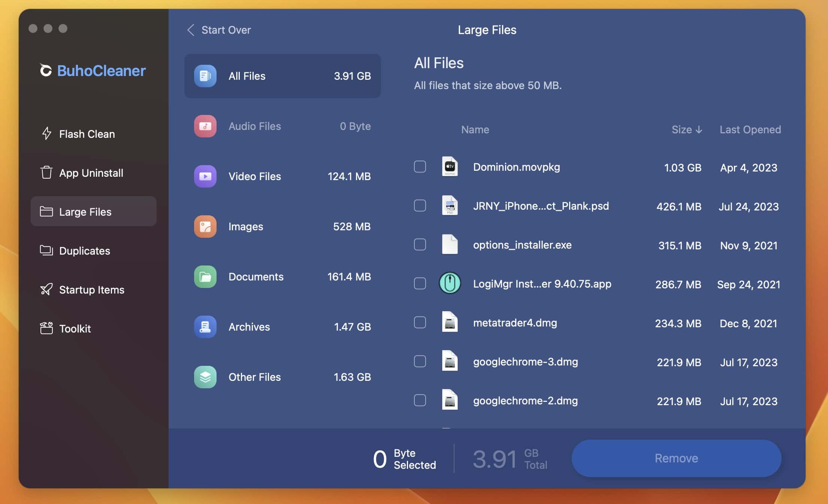Select the metatrader4.dmg checkbox
The width and height of the screenshot is (828, 504).
(x=420, y=322)
